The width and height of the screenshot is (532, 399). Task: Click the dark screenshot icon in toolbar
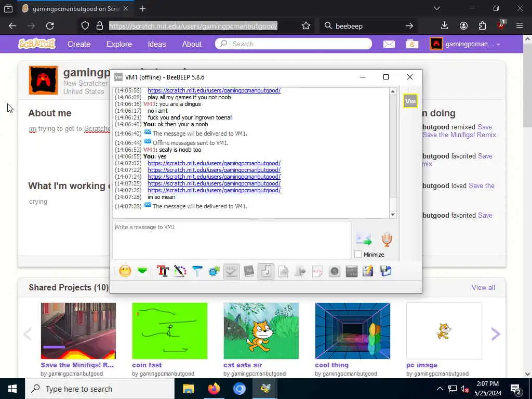(352, 271)
